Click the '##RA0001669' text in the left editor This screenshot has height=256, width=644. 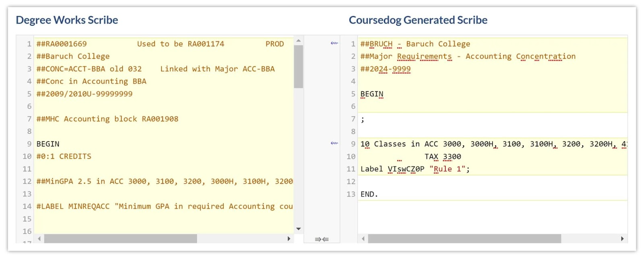coord(62,44)
